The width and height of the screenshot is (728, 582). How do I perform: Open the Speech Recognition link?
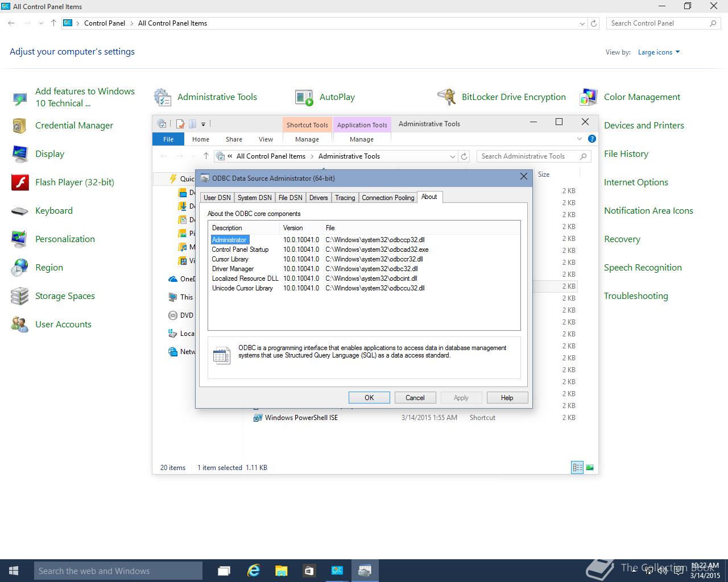[x=643, y=268]
